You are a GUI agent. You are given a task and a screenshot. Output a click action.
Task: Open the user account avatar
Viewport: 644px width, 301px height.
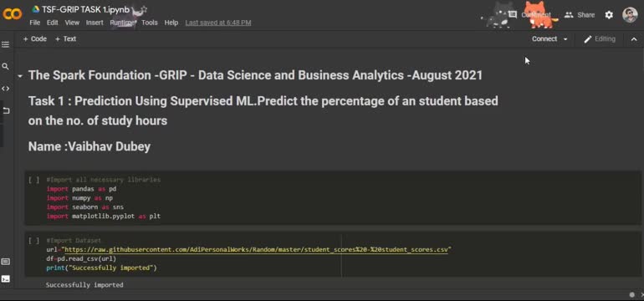point(630,15)
